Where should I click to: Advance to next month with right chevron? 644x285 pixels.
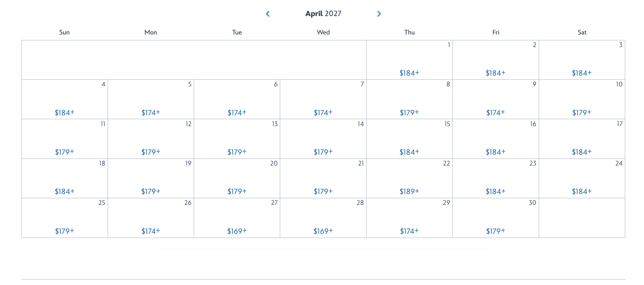(x=379, y=14)
